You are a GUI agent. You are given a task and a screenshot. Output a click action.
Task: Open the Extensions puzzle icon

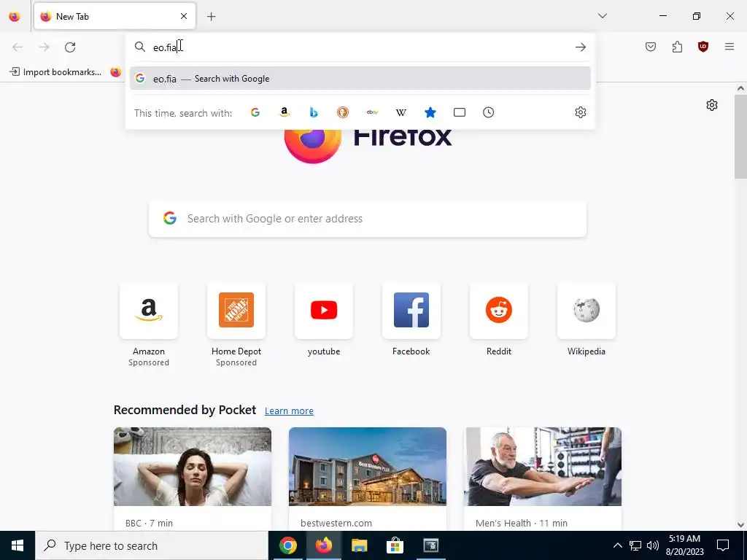point(677,47)
